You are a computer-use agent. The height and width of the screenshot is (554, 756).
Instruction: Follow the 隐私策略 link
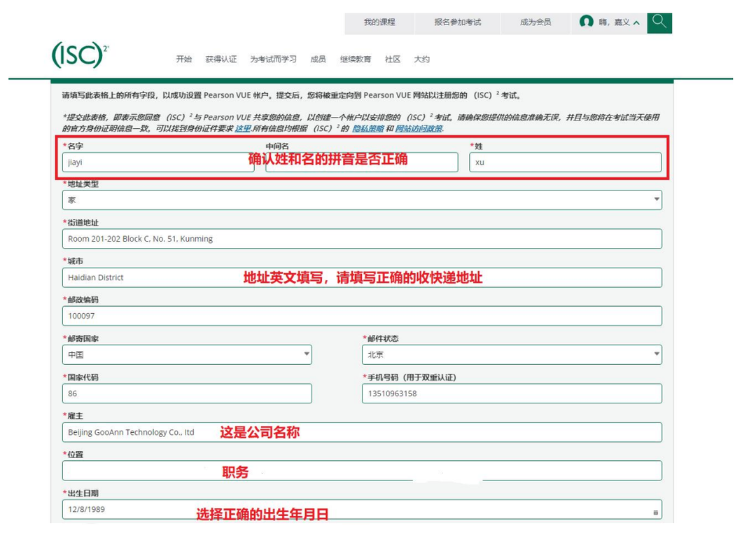368,128
